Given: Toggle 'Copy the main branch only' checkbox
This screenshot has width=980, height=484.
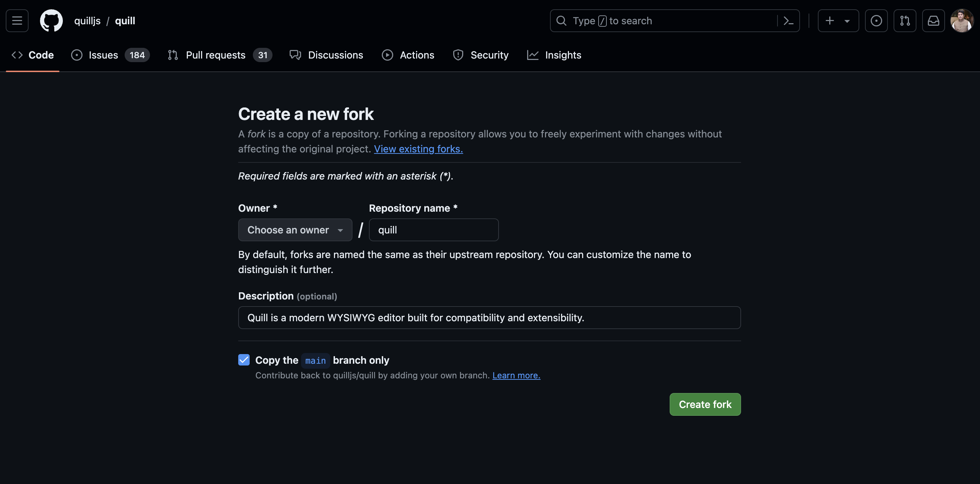Looking at the screenshot, I should pos(244,360).
